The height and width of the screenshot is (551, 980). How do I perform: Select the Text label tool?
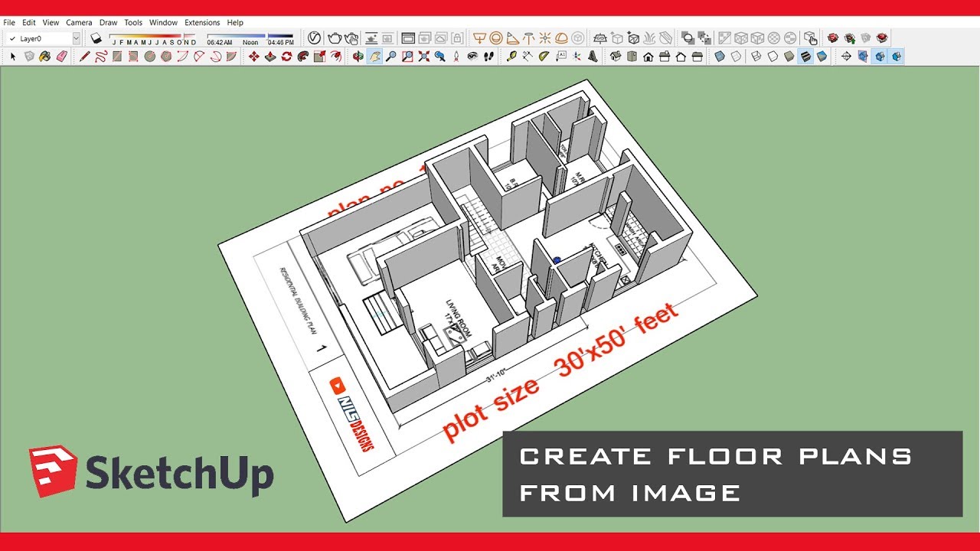(x=560, y=57)
